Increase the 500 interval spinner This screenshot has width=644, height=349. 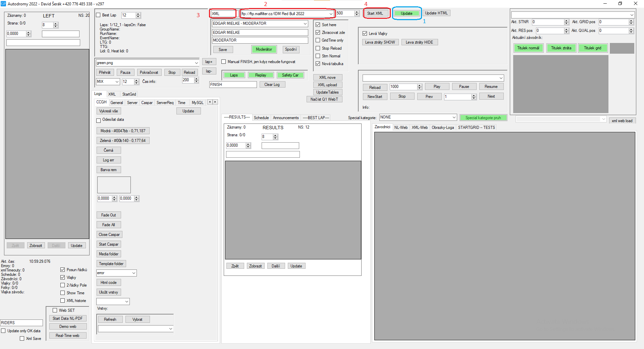[357, 12]
